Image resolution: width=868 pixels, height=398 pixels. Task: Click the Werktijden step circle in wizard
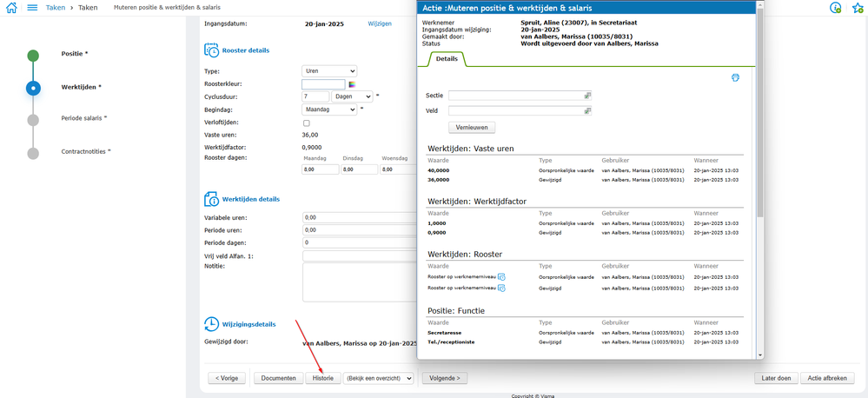(x=33, y=88)
